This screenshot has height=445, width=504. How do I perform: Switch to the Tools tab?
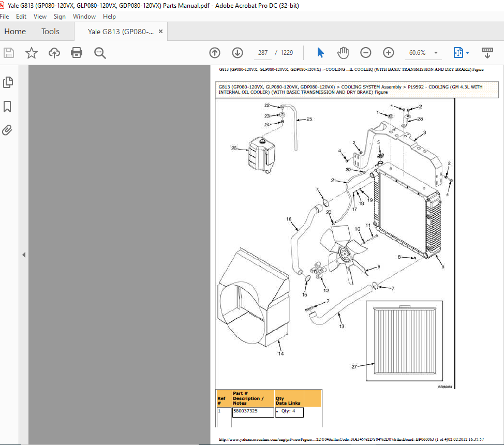point(51,32)
